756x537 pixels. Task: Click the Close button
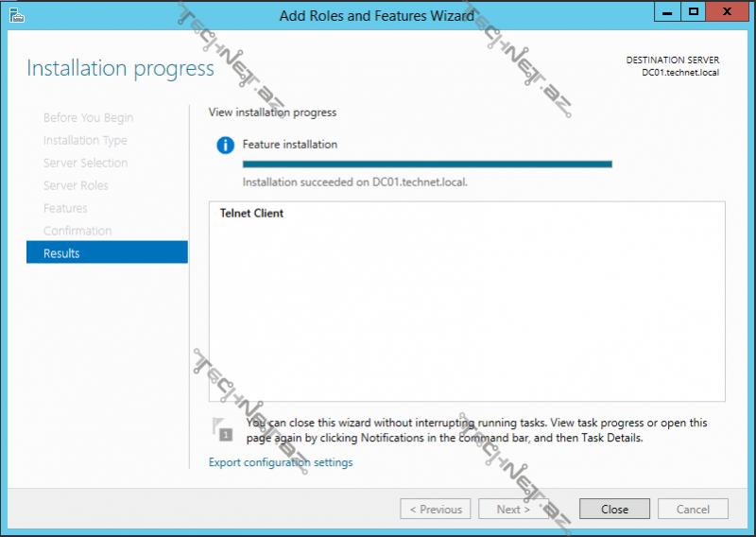point(614,509)
